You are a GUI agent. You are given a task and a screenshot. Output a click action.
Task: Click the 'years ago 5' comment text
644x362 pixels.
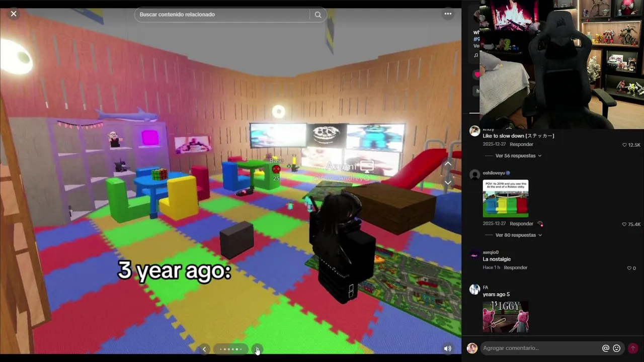coord(496,295)
